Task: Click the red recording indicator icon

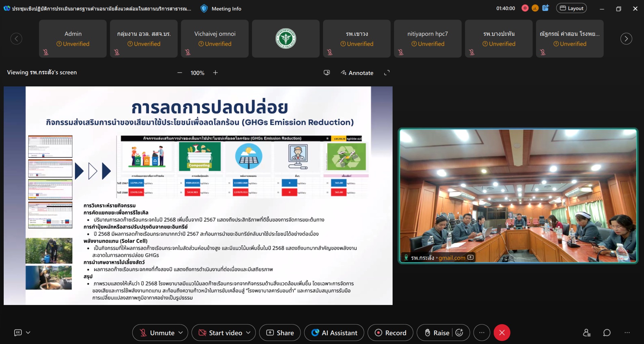Action: [525, 8]
